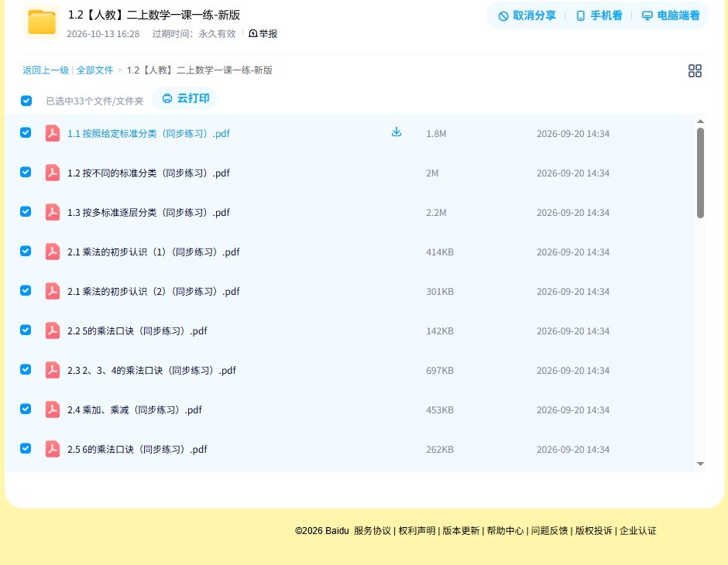Screen dimensions: 728x565
Task: Open file 2.5 6的乘法口诀（同步练习）.pdf
Action: (x=137, y=449)
